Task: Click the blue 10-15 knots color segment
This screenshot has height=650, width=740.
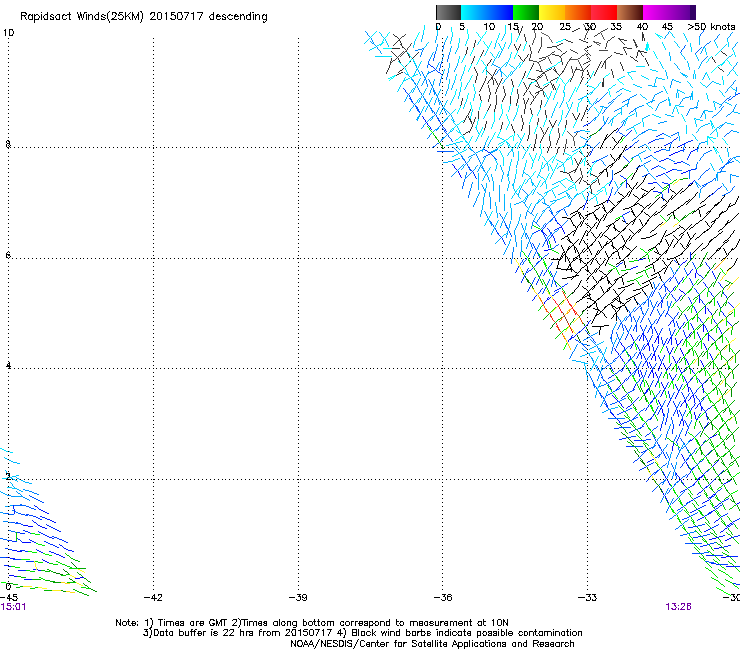Action: click(x=500, y=12)
